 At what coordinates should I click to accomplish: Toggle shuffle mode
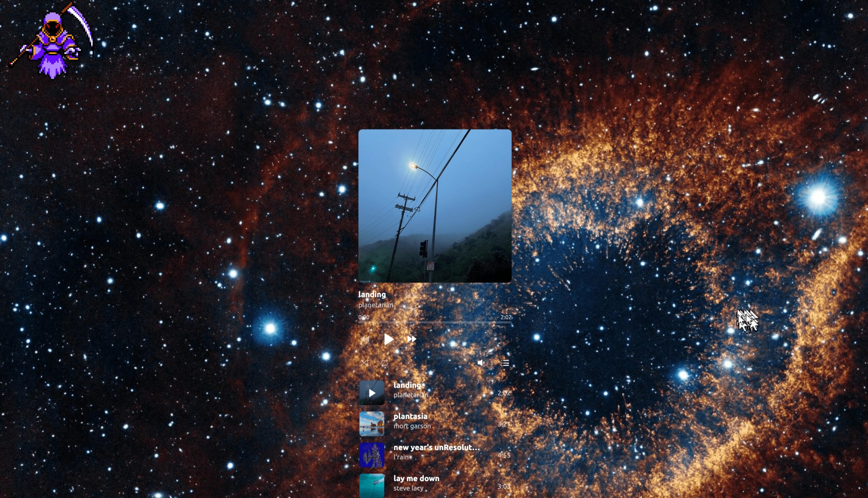(x=365, y=363)
